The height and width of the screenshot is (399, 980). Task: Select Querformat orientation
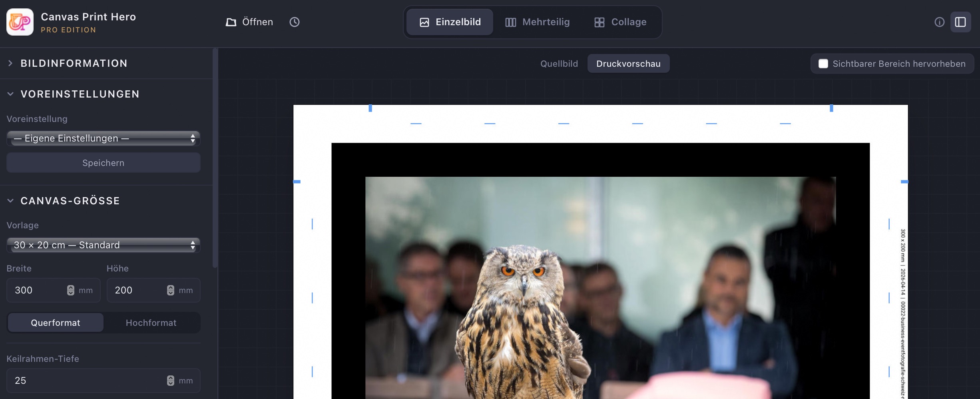pyautogui.click(x=56, y=323)
